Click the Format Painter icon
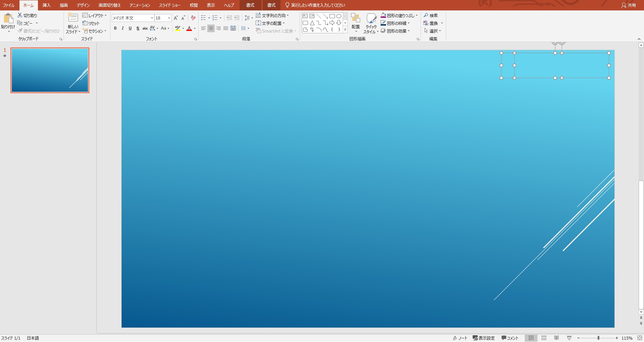Image resolution: width=644 pixels, height=342 pixels. point(20,31)
